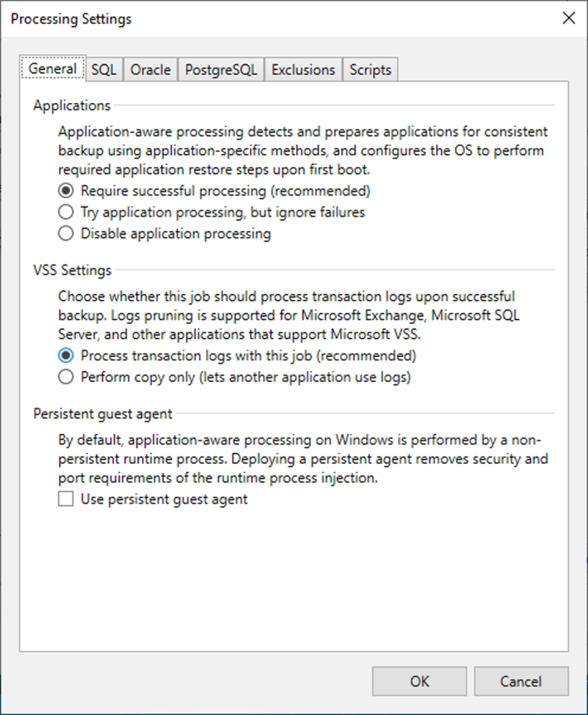Image resolution: width=588 pixels, height=715 pixels.
Task: Close the Processing Settings window
Action: [568, 18]
